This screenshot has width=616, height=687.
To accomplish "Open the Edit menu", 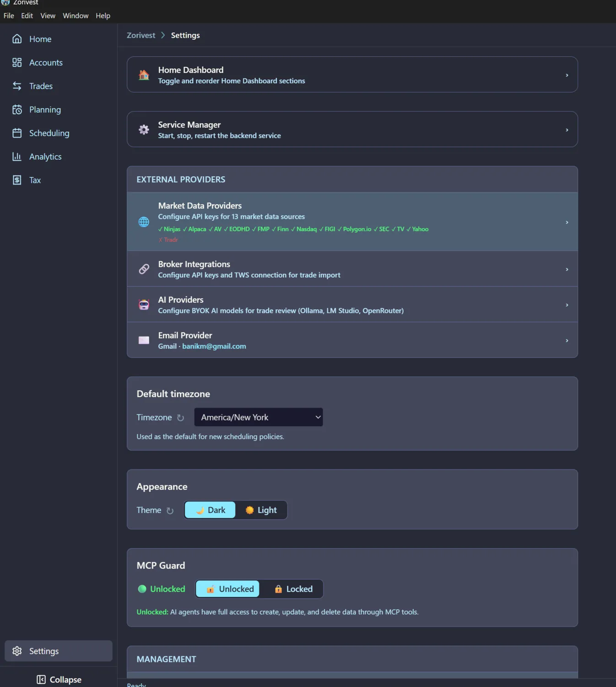I will pos(27,16).
